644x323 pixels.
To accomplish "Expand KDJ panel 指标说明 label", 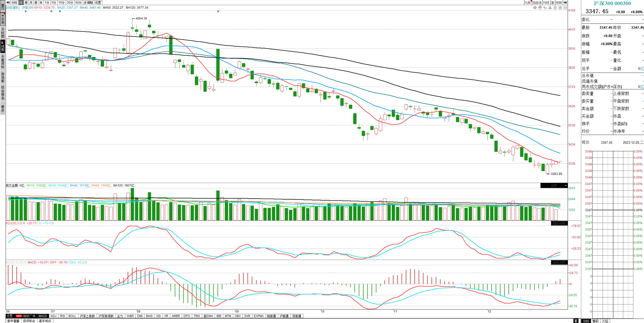I will click(559, 223).
